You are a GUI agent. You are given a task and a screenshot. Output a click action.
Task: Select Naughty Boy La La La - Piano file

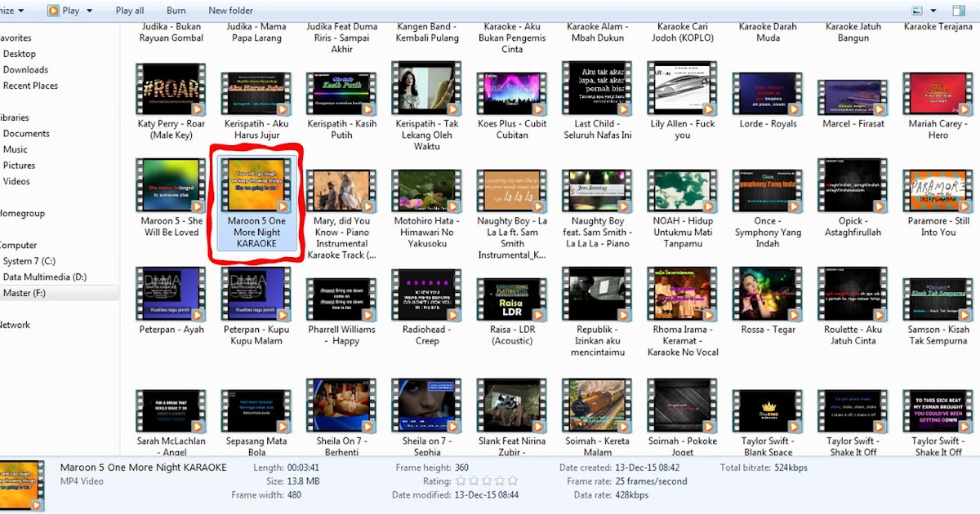pos(597,209)
